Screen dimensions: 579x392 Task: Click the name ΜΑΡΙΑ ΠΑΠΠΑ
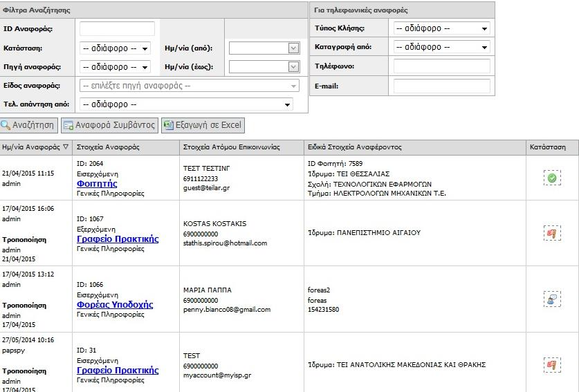(207, 290)
